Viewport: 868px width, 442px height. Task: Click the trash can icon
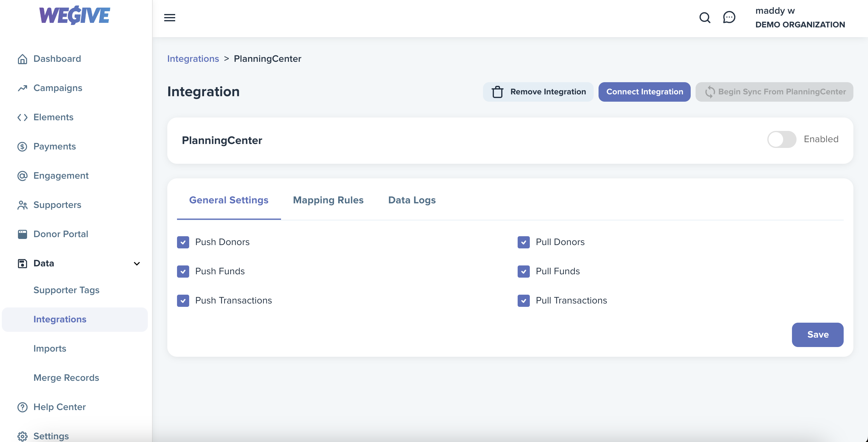[x=497, y=92]
